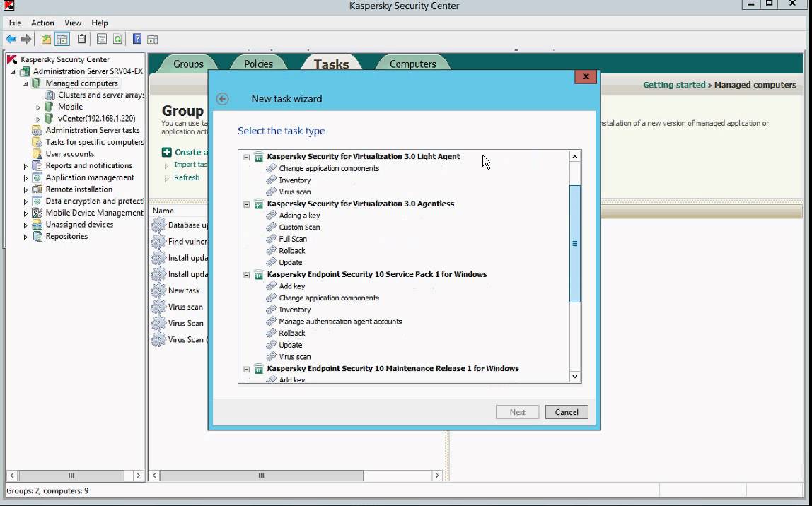Collapse the Virtualization 3.0 Agentless group
The height and width of the screenshot is (506, 812).
246,204
